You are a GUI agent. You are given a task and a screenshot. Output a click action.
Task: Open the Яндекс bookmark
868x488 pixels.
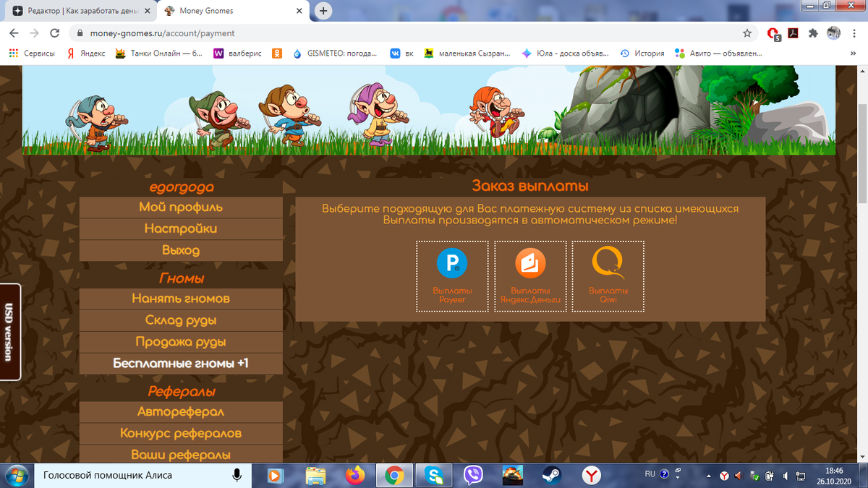pos(85,53)
